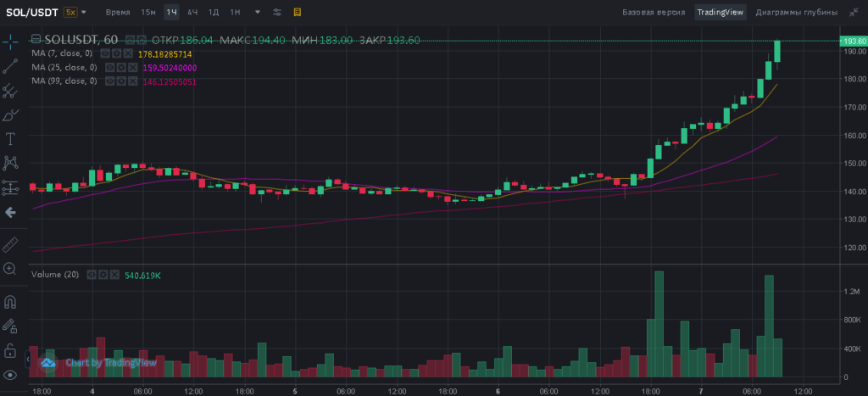Select the crosshair cursor tool
Viewport: 868px width, 396px height.
point(11,40)
